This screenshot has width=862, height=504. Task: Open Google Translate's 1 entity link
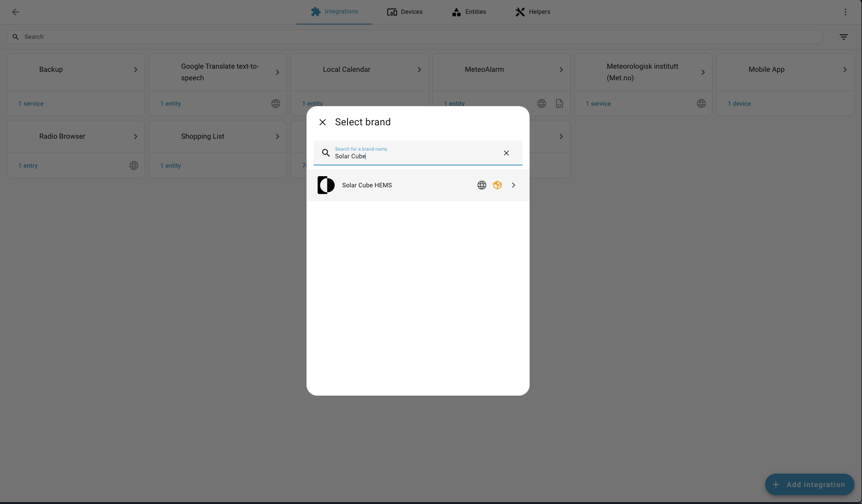(x=170, y=103)
